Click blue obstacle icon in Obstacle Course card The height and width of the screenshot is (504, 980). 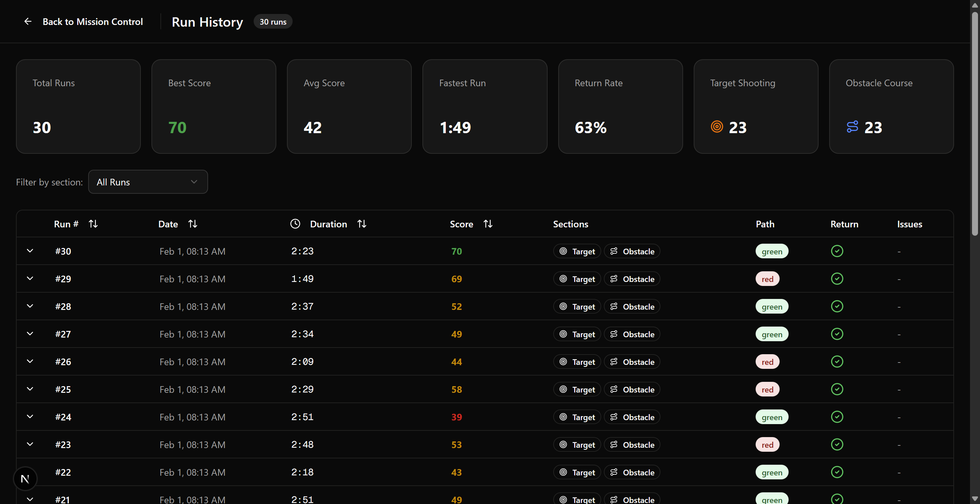tap(852, 126)
